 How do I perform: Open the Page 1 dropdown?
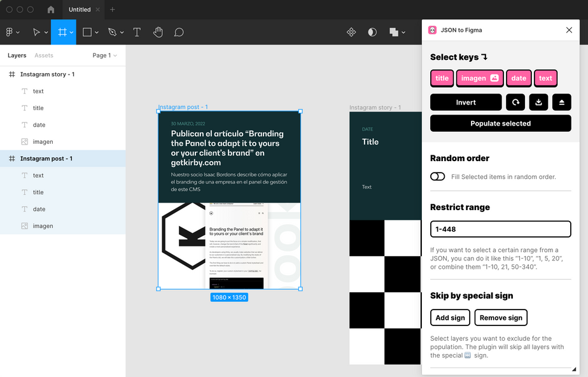105,55
